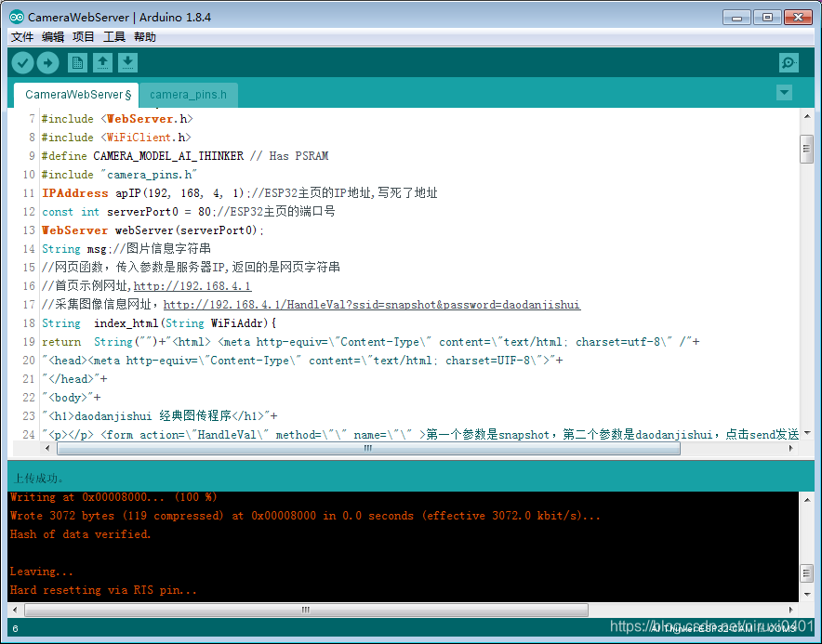Click console vertical scrollbar down arrow
This screenshot has height=644, width=822.
(807, 594)
